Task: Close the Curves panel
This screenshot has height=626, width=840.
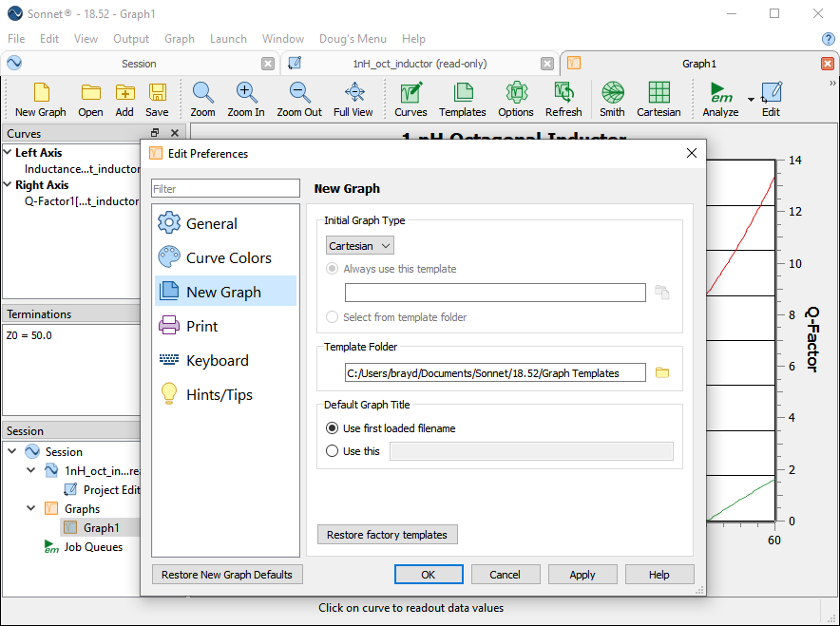Action: (175, 133)
